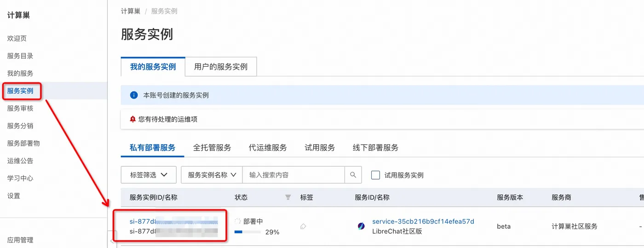Click the tag edit icon in the row
The height and width of the screenshot is (248, 644).
click(303, 226)
